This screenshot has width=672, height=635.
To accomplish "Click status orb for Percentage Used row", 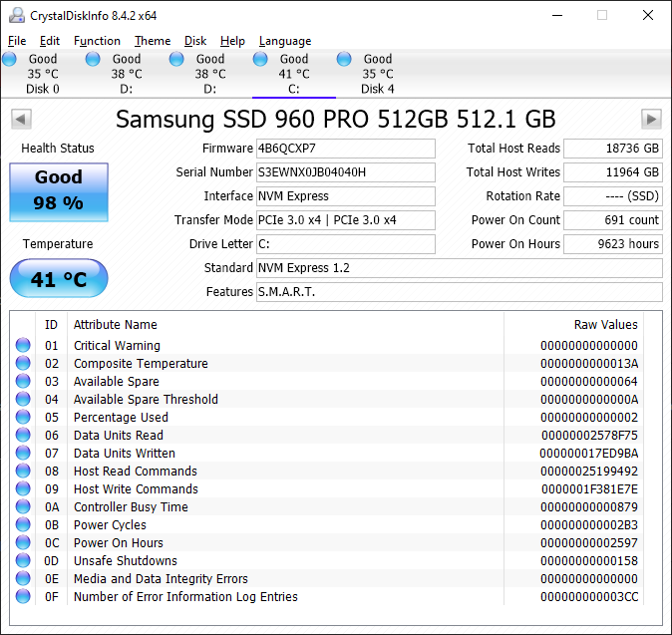I will pos(23,418).
